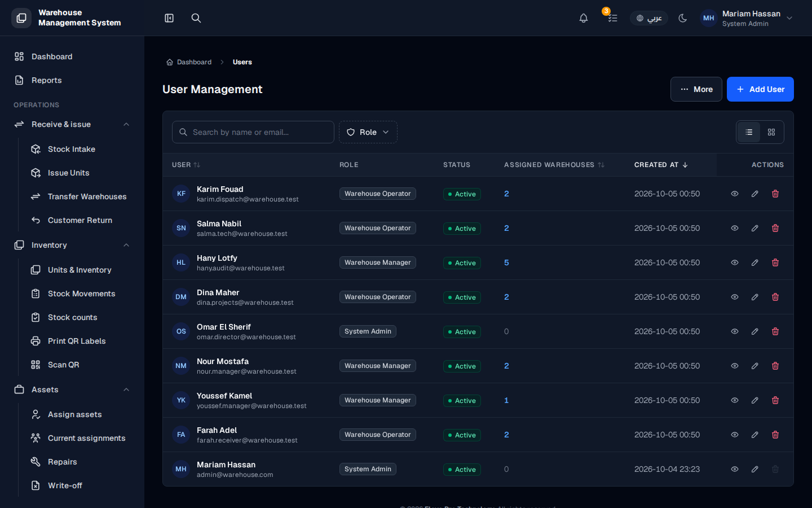Image resolution: width=812 pixels, height=508 pixels.
Task: Edit Omar El Sherif's user record
Action: click(x=755, y=331)
